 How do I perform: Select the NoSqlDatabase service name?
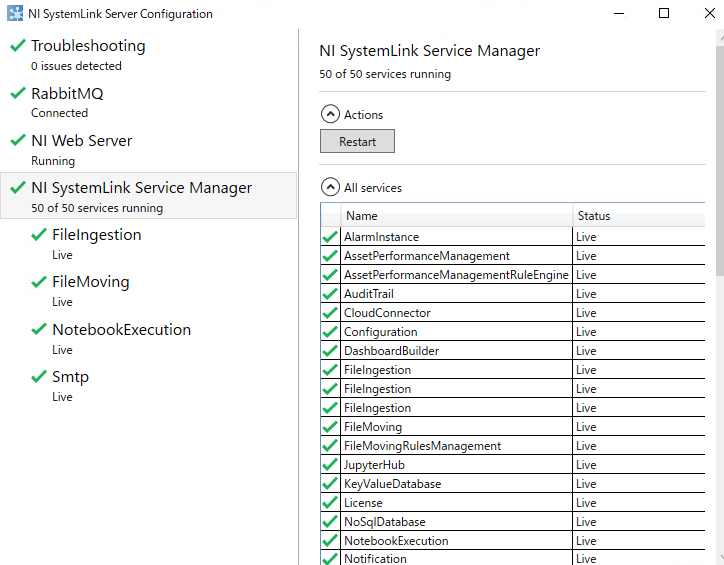[385, 522]
